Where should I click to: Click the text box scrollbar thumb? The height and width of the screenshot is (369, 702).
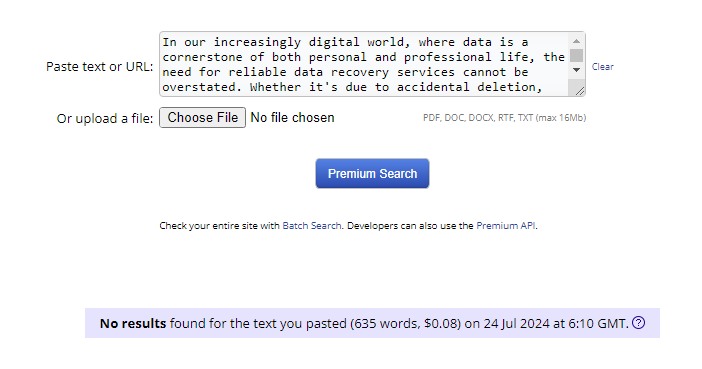click(576, 56)
